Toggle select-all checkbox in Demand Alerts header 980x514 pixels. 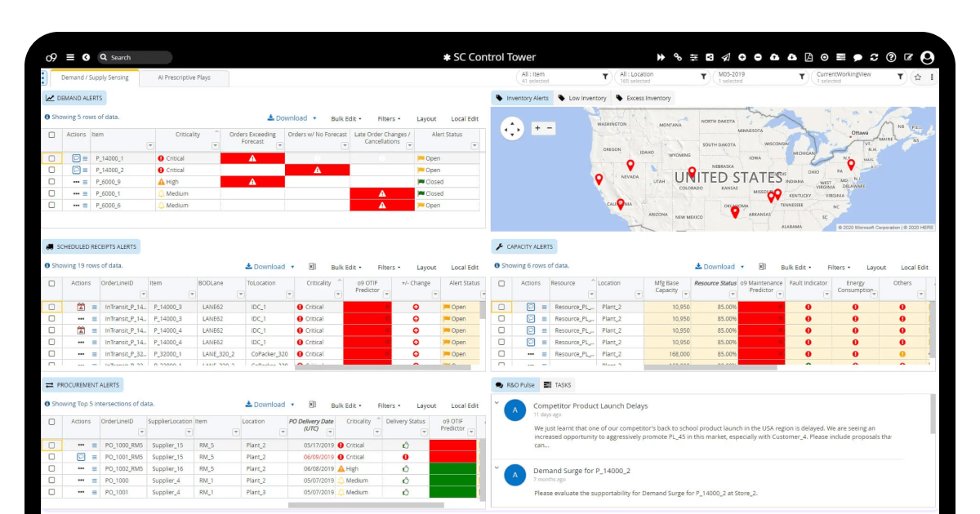51,135
